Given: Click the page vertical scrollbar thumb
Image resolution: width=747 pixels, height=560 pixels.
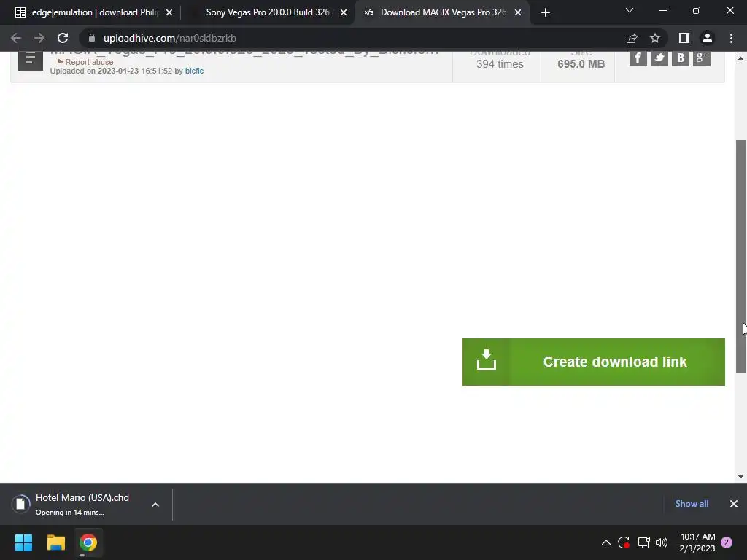Looking at the screenshot, I should pyautogui.click(x=741, y=257).
